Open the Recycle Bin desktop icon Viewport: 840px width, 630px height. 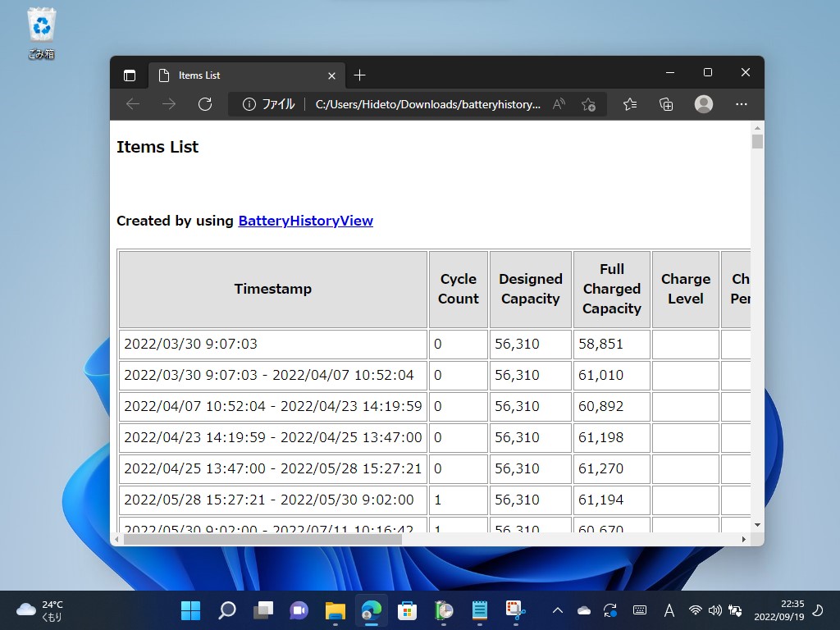pos(41,33)
